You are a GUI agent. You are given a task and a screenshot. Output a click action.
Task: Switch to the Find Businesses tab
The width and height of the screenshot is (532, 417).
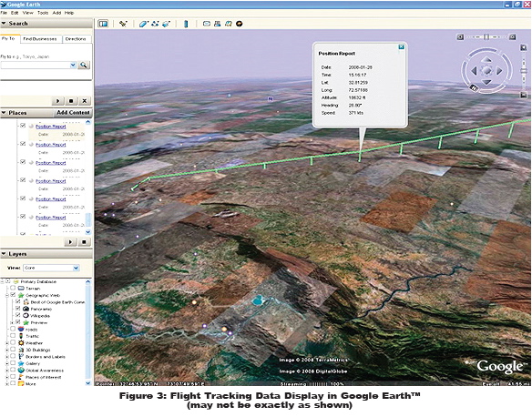[x=40, y=39]
